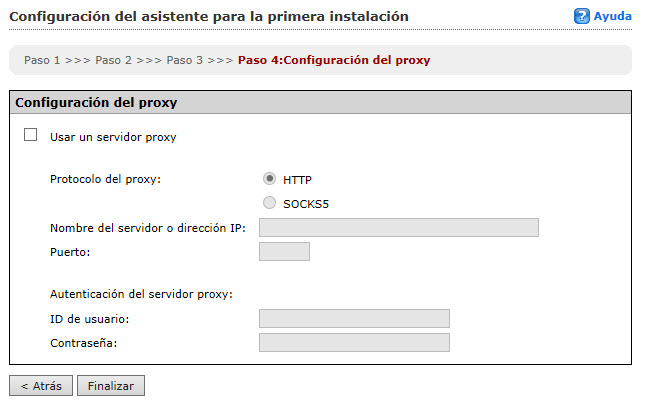Select the Contraseña password field
Screen dimensions: 654x418
click(354, 342)
